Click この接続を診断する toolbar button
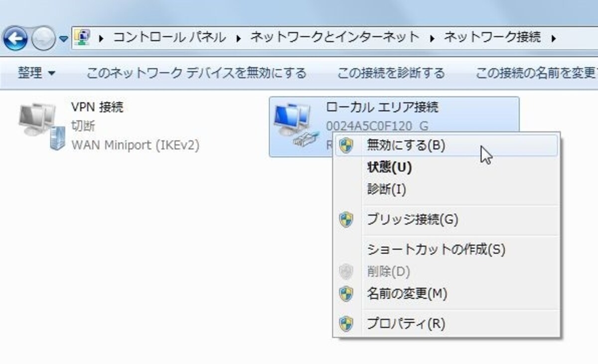 coord(391,74)
